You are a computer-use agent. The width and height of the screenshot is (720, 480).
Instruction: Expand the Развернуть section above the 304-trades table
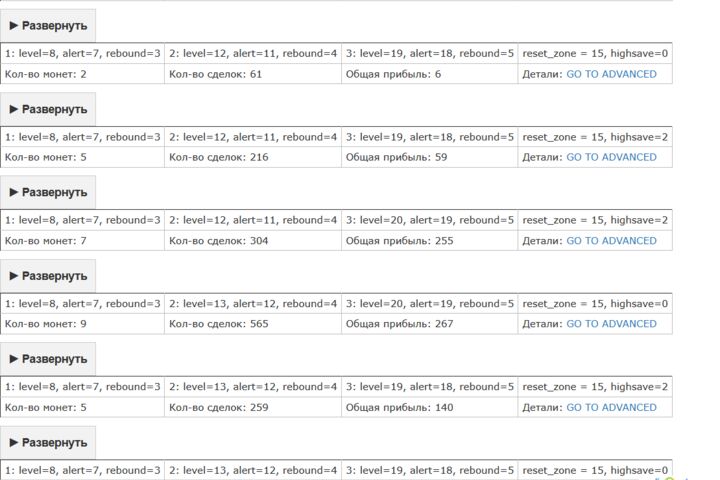(x=48, y=192)
